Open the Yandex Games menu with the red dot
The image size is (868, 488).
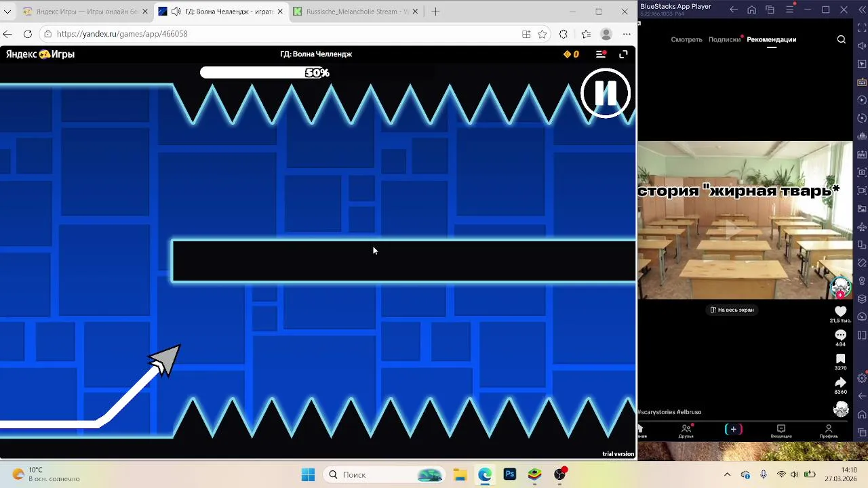[601, 54]
